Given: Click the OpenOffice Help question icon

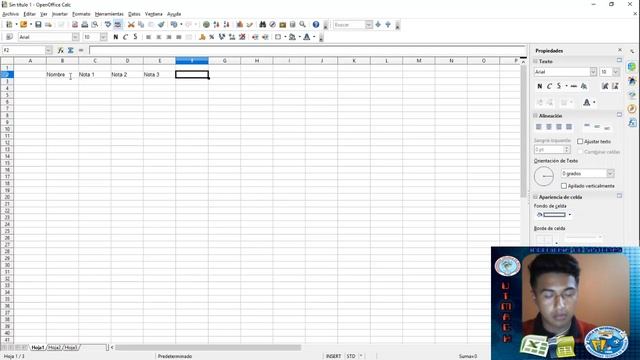Looking at the screenshot, I should point(316,24).
